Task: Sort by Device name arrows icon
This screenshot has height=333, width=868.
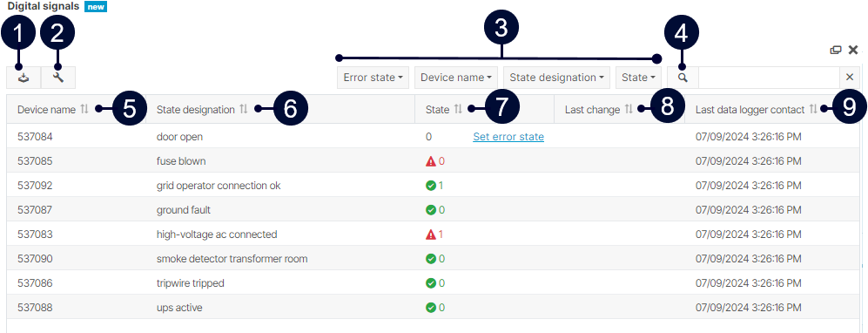Action: pos(84,109)
